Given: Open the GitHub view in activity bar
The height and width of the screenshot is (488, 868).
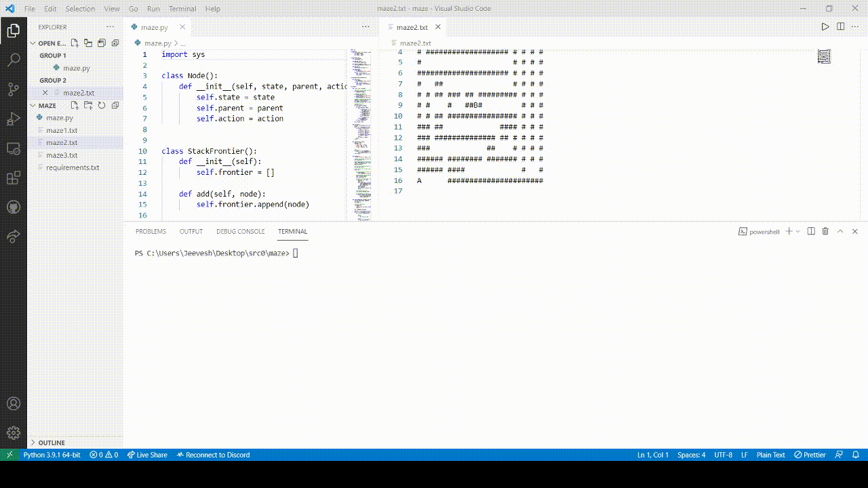Looking at the screenshot, I should (13, 207).
